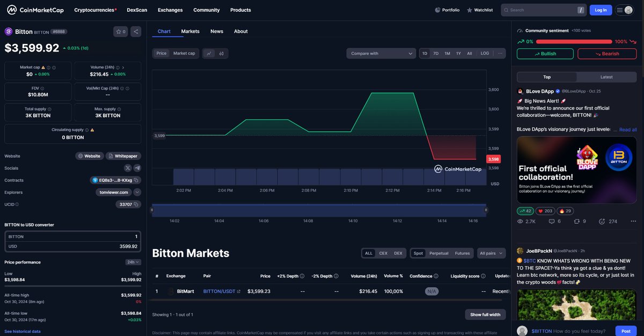
Task: Copy the UCID value 33707
Action: click(x=136, y=204)
